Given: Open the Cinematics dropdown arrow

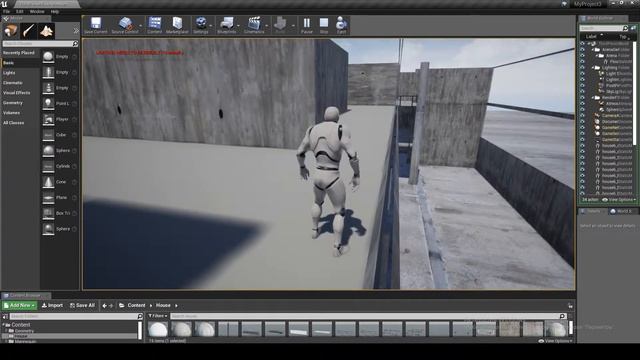Looking at the screenshot, I should point(267,25).
